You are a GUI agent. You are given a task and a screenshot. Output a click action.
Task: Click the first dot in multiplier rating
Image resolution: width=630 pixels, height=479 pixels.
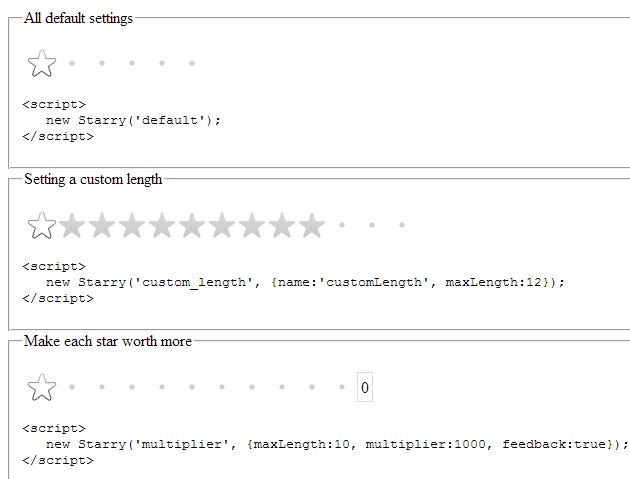pyautogui.click(x=71, y=387)
